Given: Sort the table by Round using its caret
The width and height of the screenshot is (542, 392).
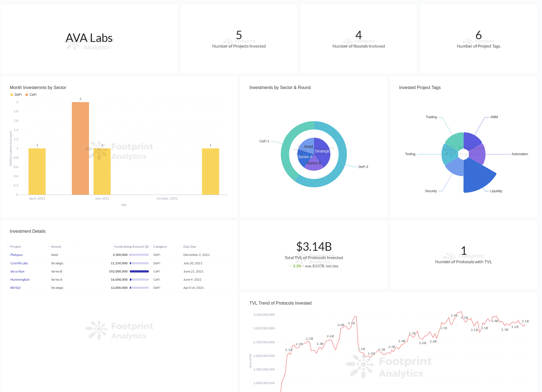Looking at the screenshot, I should point(49,246).
